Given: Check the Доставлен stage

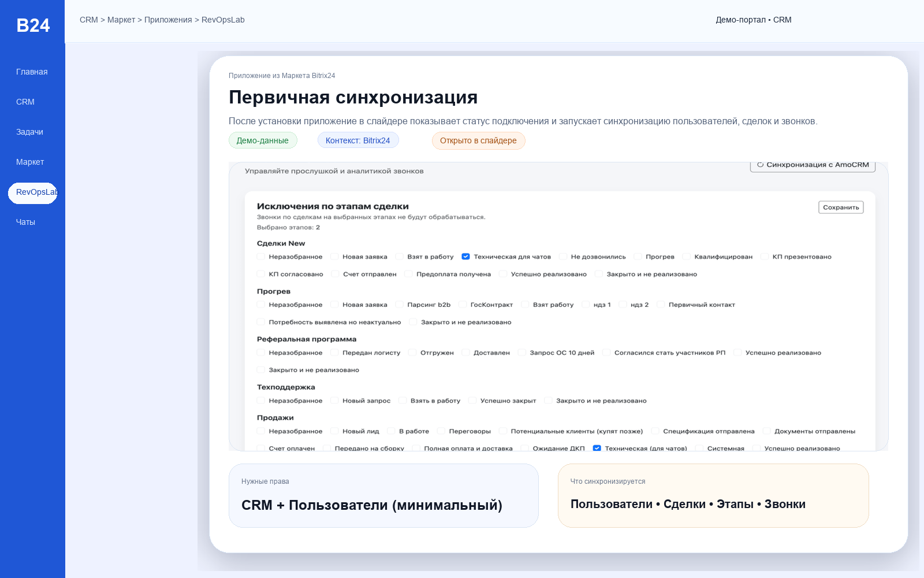Looking at the screenshot, I should [x=465, y=353].
